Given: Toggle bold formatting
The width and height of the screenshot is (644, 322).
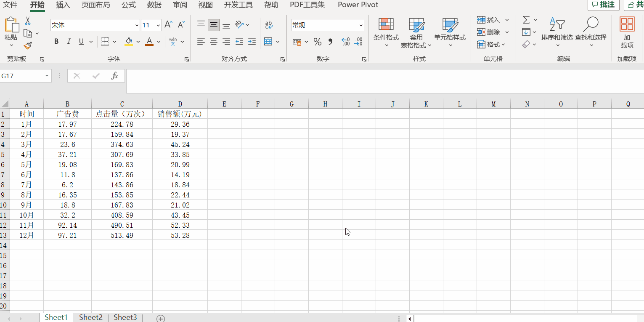Looking at the screenshot, I should pyautogui.click(x=56, y=42).
